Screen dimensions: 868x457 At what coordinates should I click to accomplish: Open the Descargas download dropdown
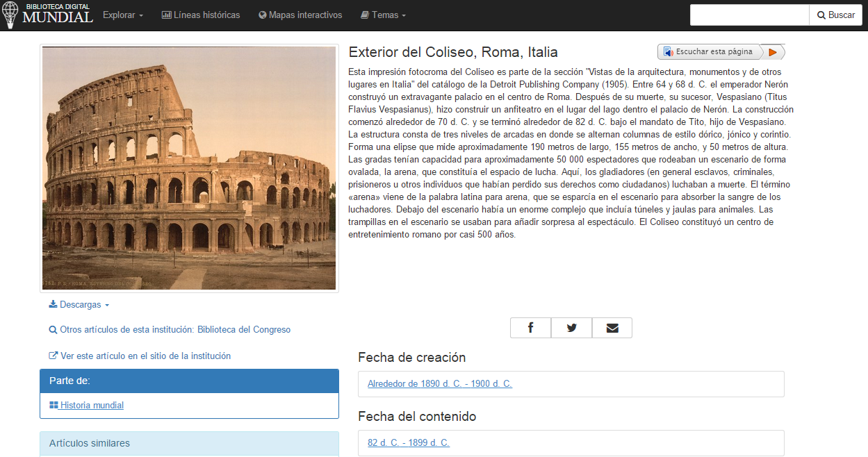[x=79, y=305]
